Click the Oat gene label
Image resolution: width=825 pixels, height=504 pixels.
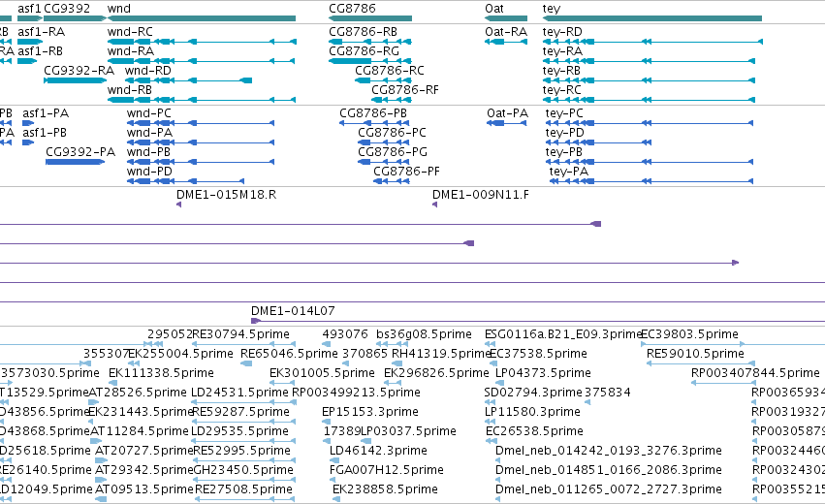[x=494, y=9]
